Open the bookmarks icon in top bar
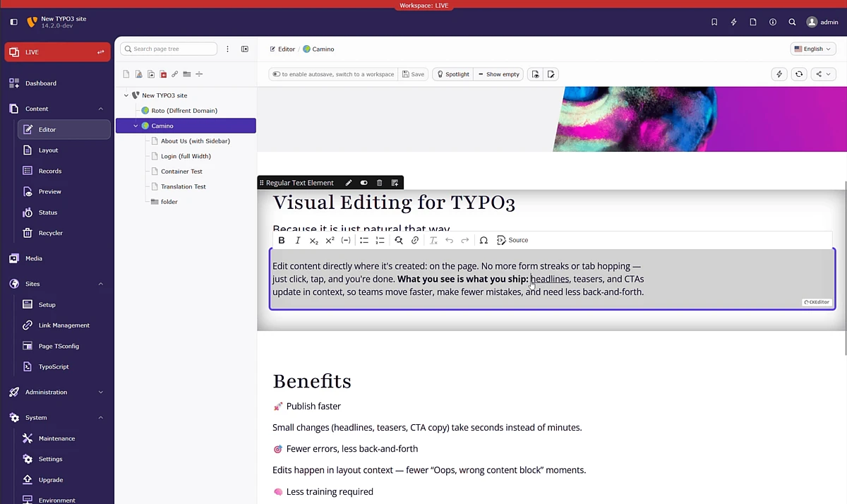Screen dimensions: 847x504 (x=714, y=22)
